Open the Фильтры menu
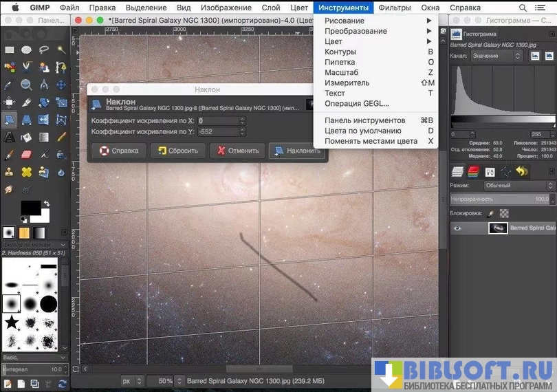 click(x=394, y=8)
